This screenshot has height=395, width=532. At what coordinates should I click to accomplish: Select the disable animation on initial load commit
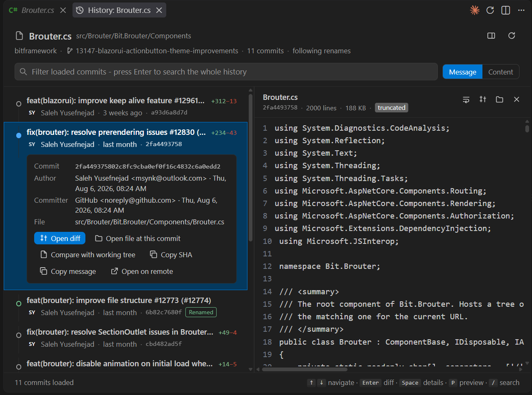coord(125,364)
